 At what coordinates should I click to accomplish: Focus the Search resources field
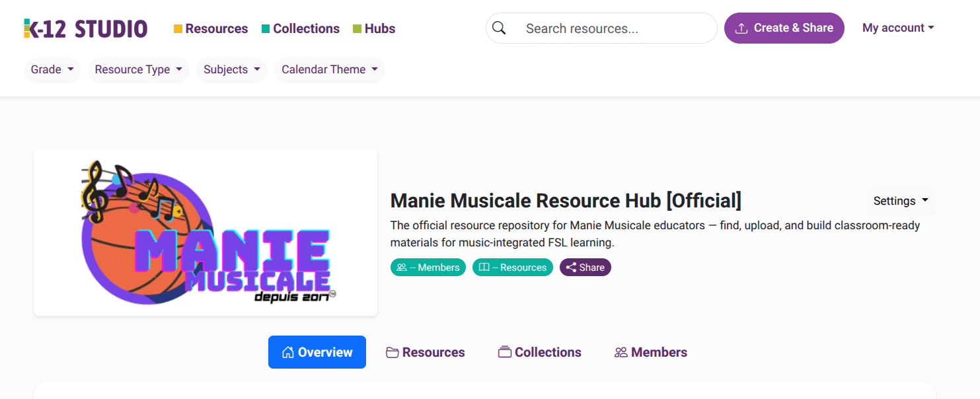click(601, 28)
